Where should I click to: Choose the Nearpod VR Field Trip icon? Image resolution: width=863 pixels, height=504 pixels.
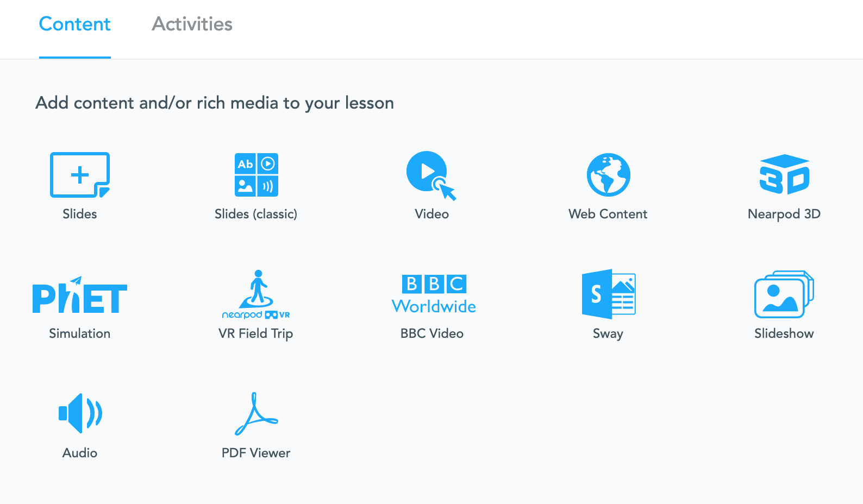(x=256, y=294)
